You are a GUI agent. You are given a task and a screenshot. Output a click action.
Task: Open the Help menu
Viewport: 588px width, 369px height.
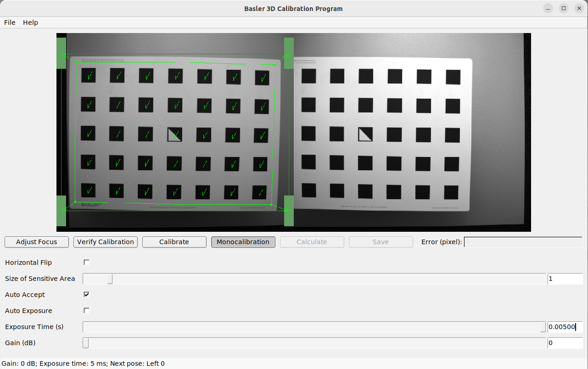[x=30, y=22]
